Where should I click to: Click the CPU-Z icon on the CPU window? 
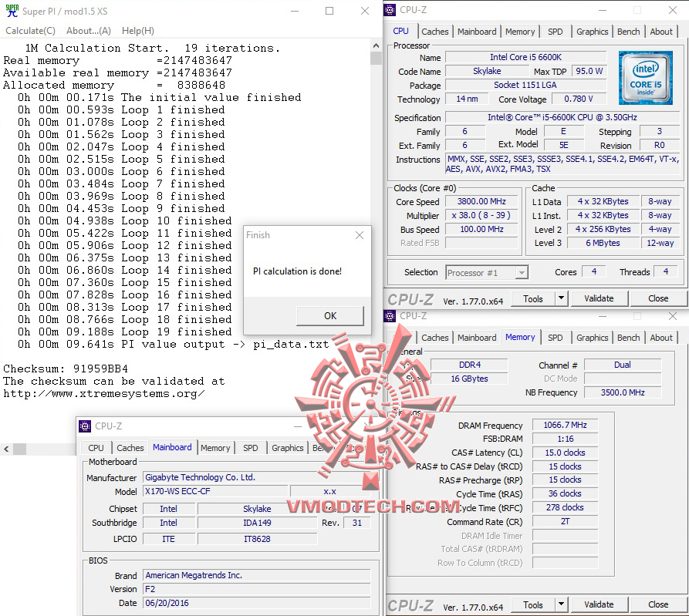(x=389, y=9)
